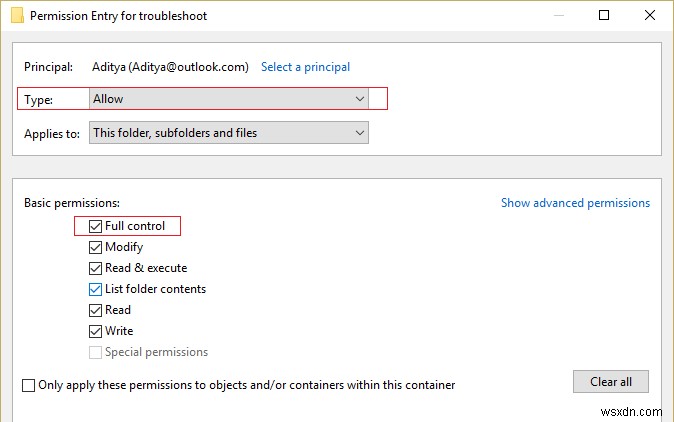Click the Type dropdown arrow chevron
674x422 pixels.
(360, 99)
